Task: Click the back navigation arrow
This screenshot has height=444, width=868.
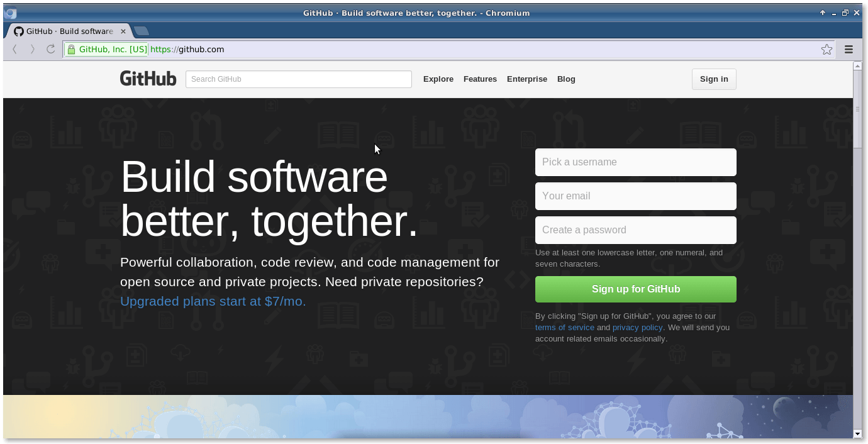Action: pyautogui.click(x=14, y=49)
